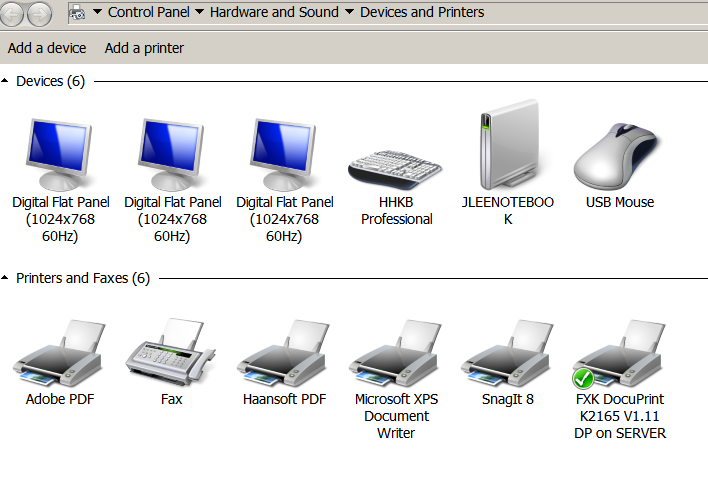Click the Devices (6) group header text
708x477 pixels.
(51, 81)
